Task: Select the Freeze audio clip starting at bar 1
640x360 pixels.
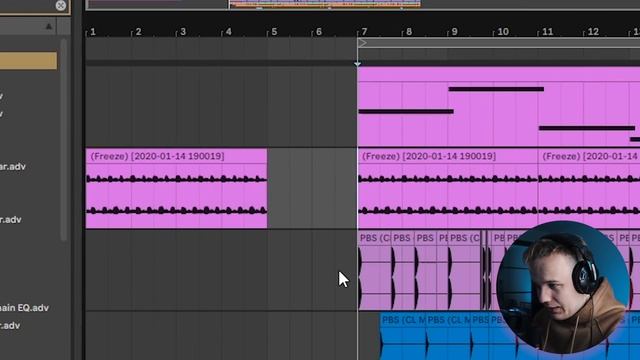Action: tap(176, 188)
